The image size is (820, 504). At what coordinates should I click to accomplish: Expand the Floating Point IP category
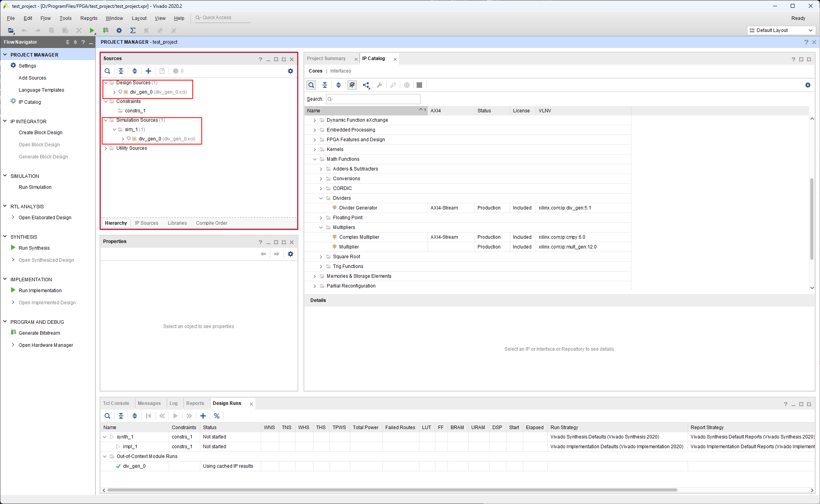point(321,218)
